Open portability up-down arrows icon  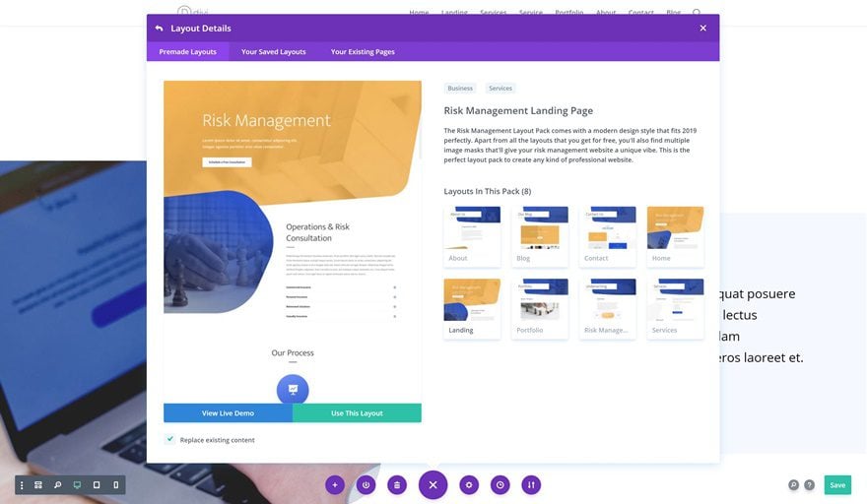coord(531,485)
